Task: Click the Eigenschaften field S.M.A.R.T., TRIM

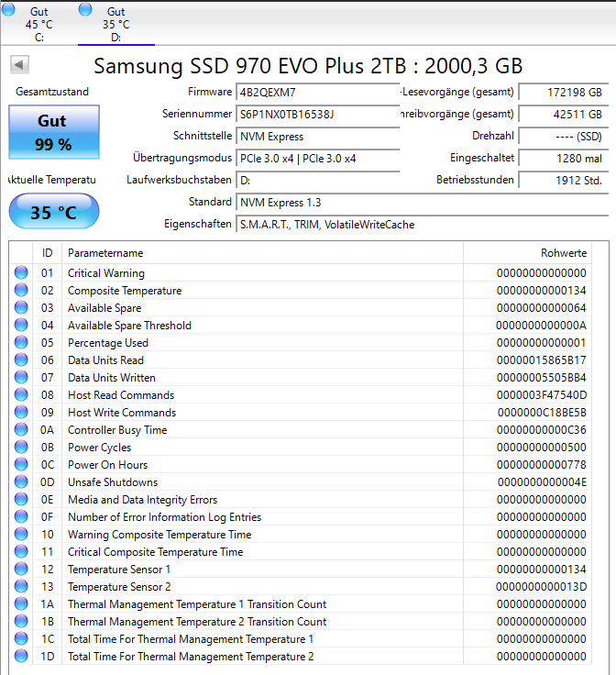Action: (x=422, y=224)
